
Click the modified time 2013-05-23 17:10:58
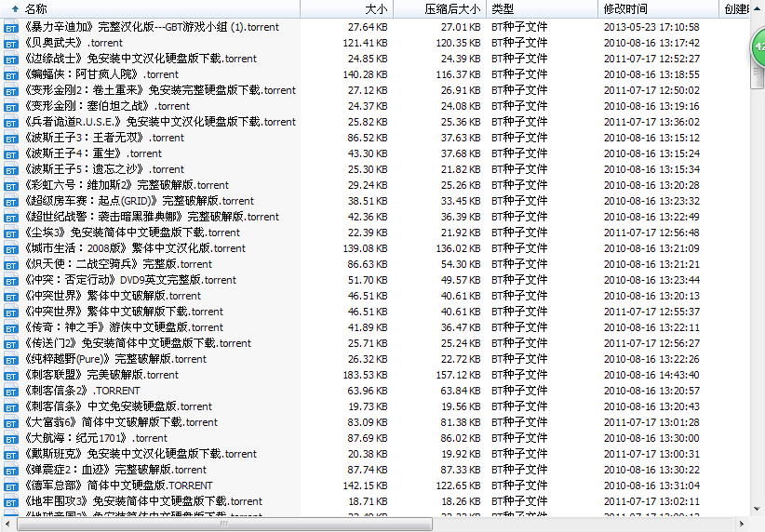[651, 27]
